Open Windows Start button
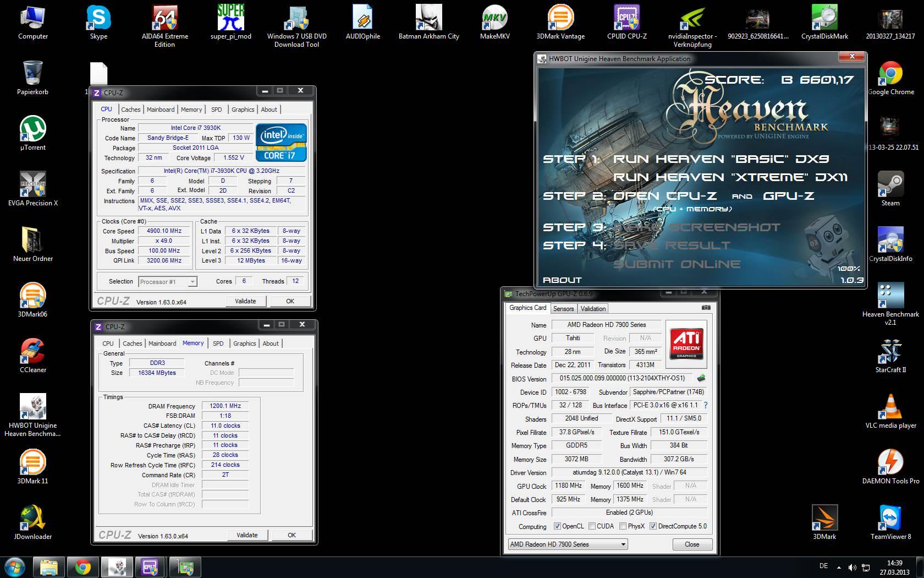Image resolution: width=924 pixels, height=578 pixels. [x=15, y=567]
